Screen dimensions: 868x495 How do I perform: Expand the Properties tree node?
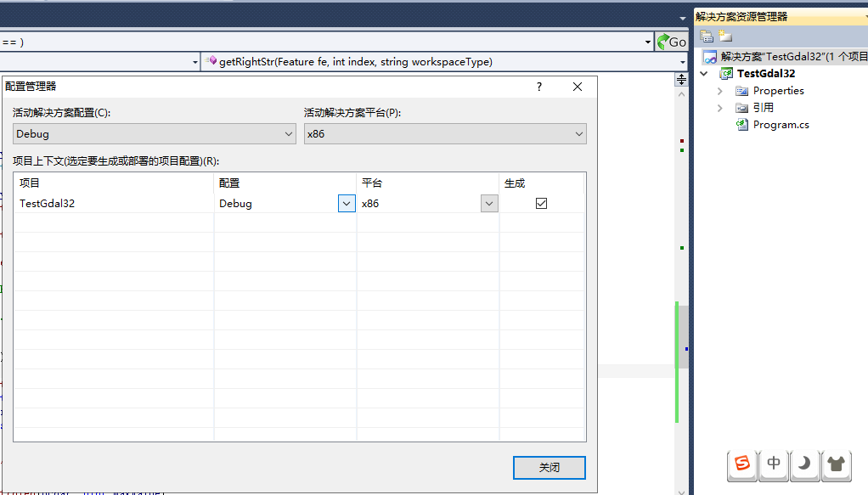click(x=720, y=91)
